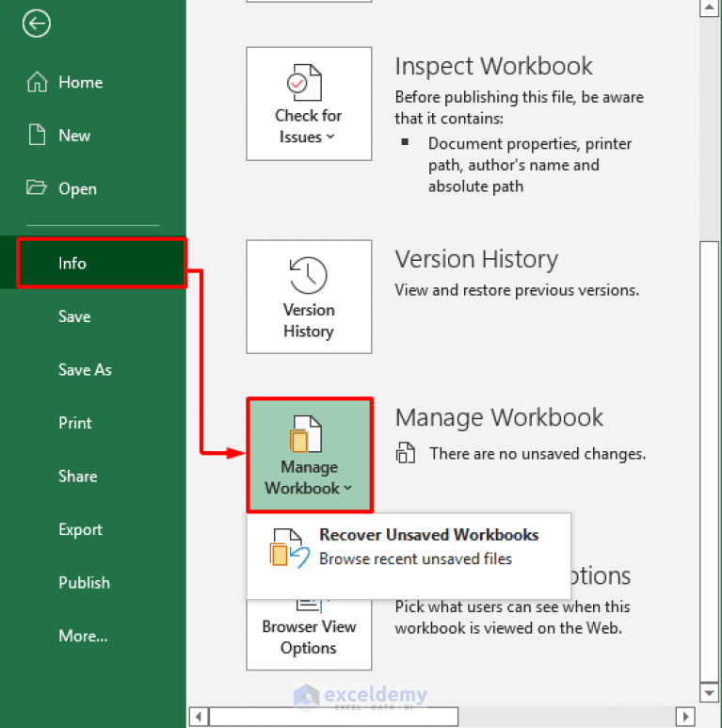Click the Recover Unsaved Workbooks icon
This screenshot has height=728, width=722.
pyautogui.click(x=290, y=548)
